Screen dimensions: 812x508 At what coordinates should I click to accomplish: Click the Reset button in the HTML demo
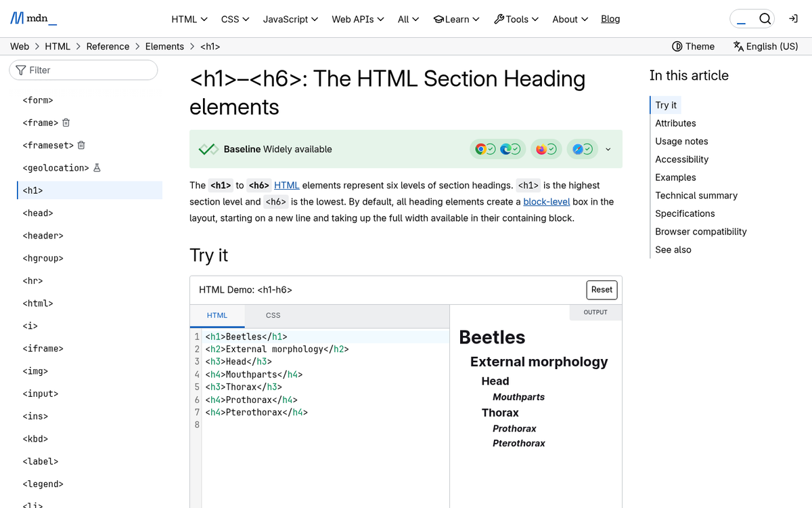[x=601, y=289]
